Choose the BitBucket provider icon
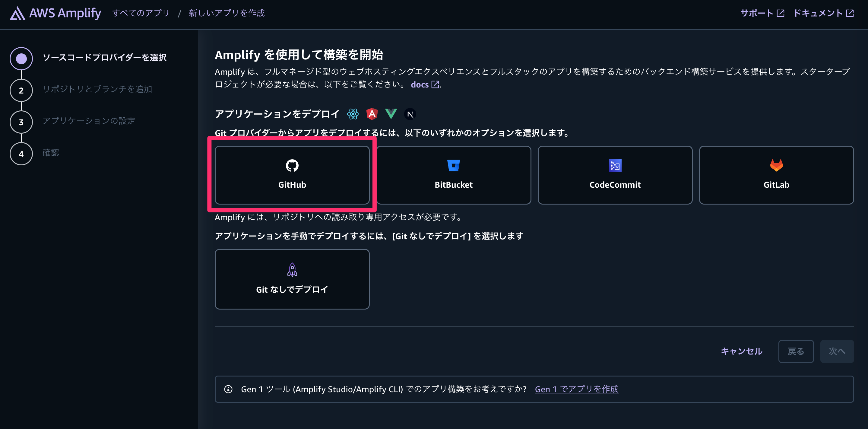 (453, 165)
